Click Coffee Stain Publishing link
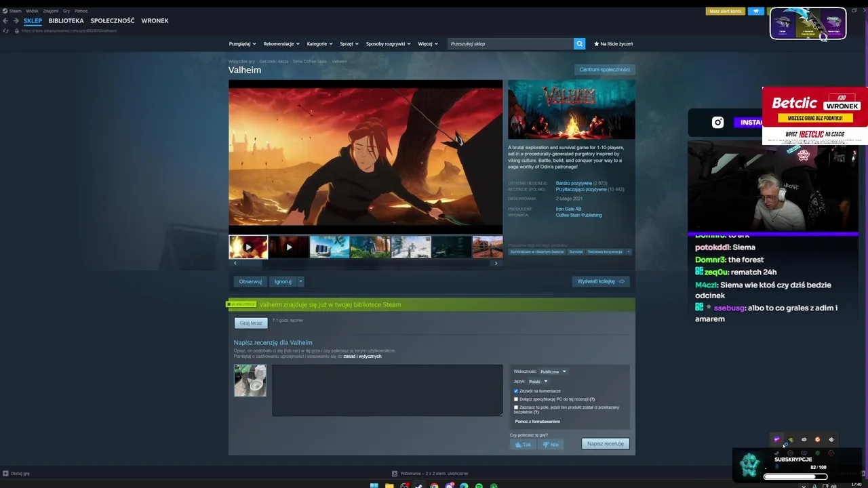868x488 pixels. (578, 215)
